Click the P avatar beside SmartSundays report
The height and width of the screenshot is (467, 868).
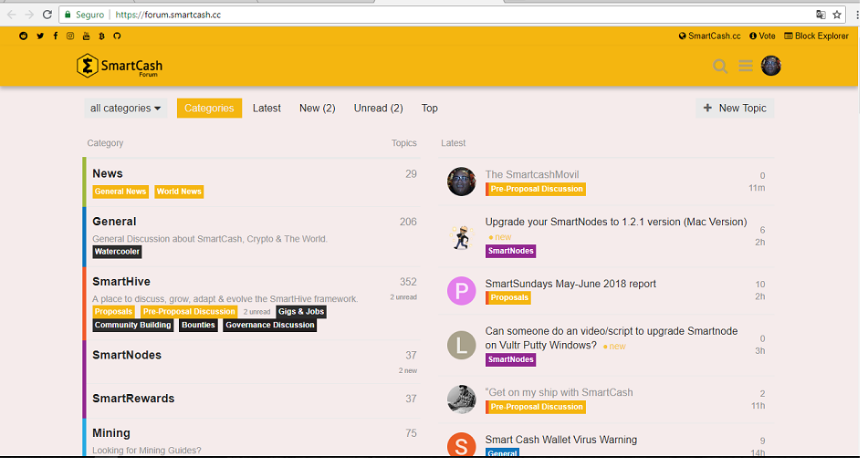click(x=461, y=290)
